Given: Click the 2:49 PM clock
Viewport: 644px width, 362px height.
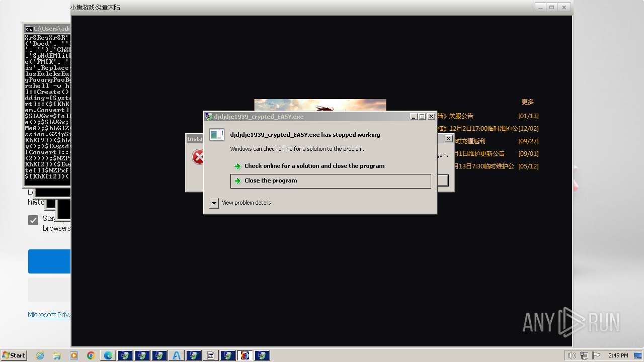Looking at the screenshot, I should pos(618,355).
